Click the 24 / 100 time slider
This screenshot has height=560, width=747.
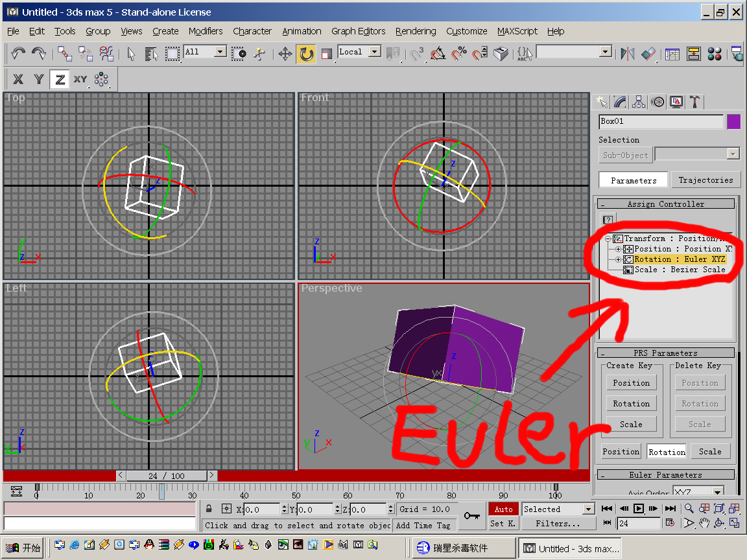pyautogui.click(x=166, y=476)
